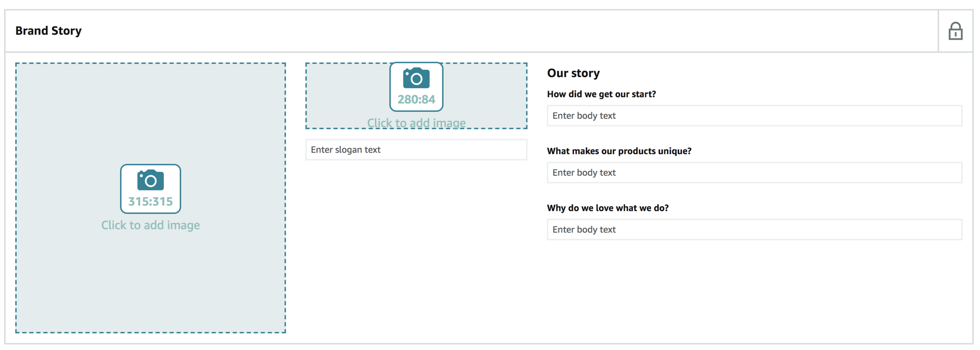Open the large square image upload area

click(x=151, y=198)
